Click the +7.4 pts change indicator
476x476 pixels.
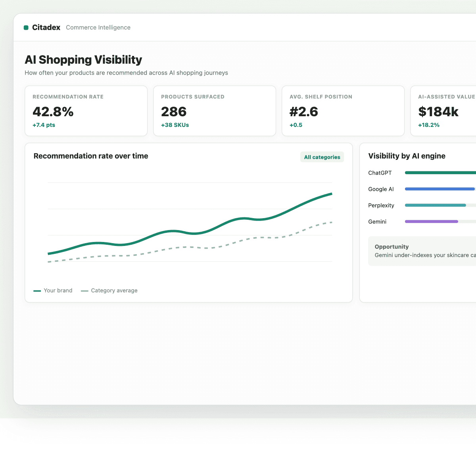(44, 125)
